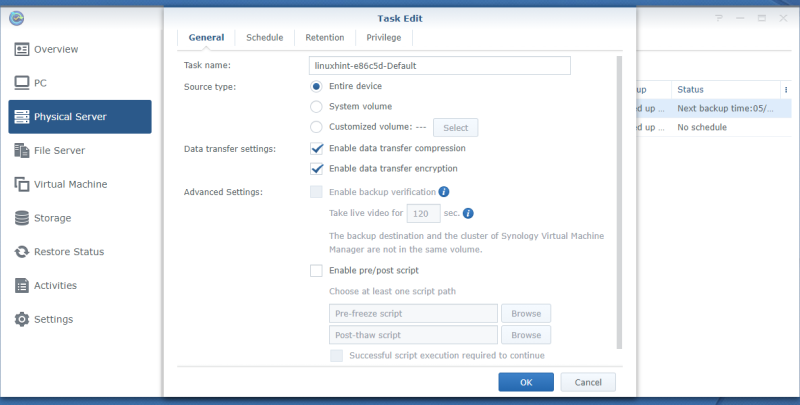The image size is (800, 405).
Task: Enable pre/post script checkbox
Action: (316, 270)
